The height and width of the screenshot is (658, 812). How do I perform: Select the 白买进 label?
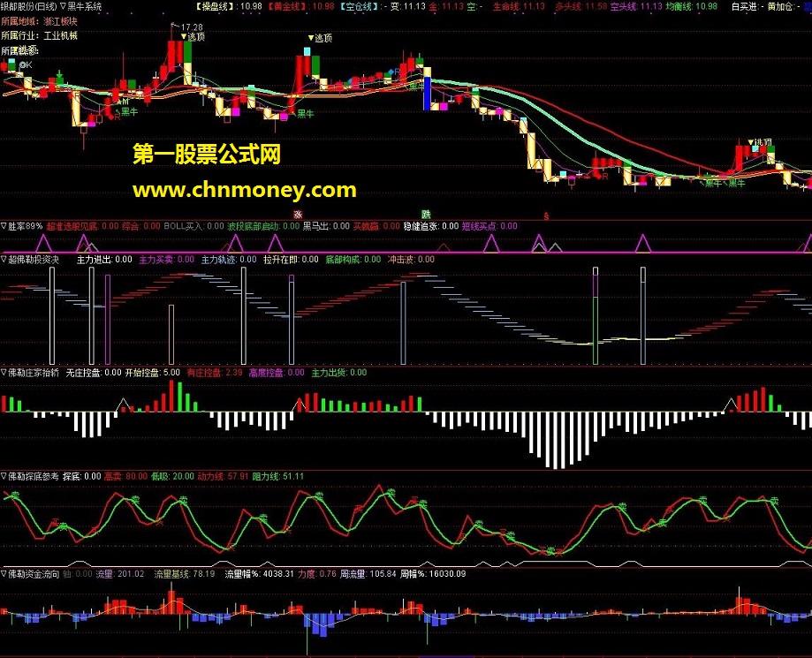[744, 7]
